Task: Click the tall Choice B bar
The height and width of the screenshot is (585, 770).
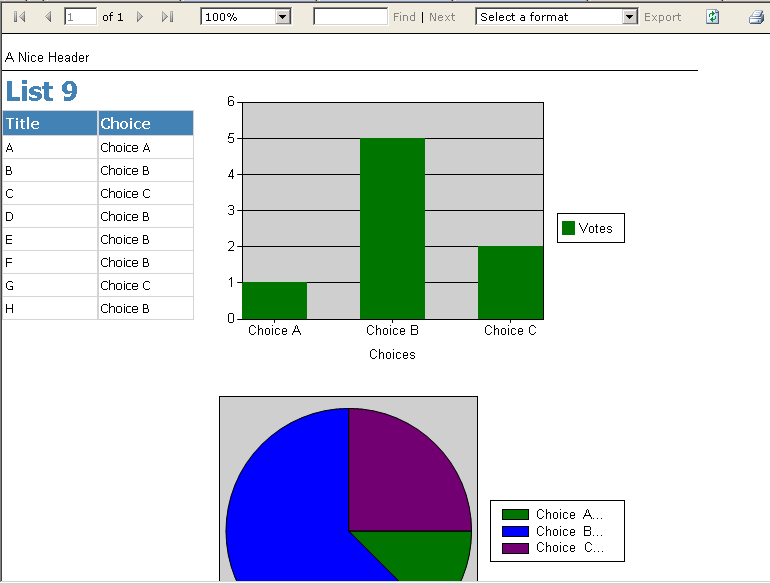Action: coord(392,228)
